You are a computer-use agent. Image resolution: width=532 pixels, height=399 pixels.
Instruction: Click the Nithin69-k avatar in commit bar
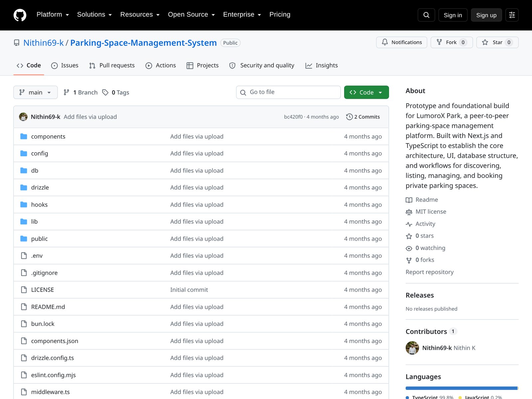[x=23, y=117]
